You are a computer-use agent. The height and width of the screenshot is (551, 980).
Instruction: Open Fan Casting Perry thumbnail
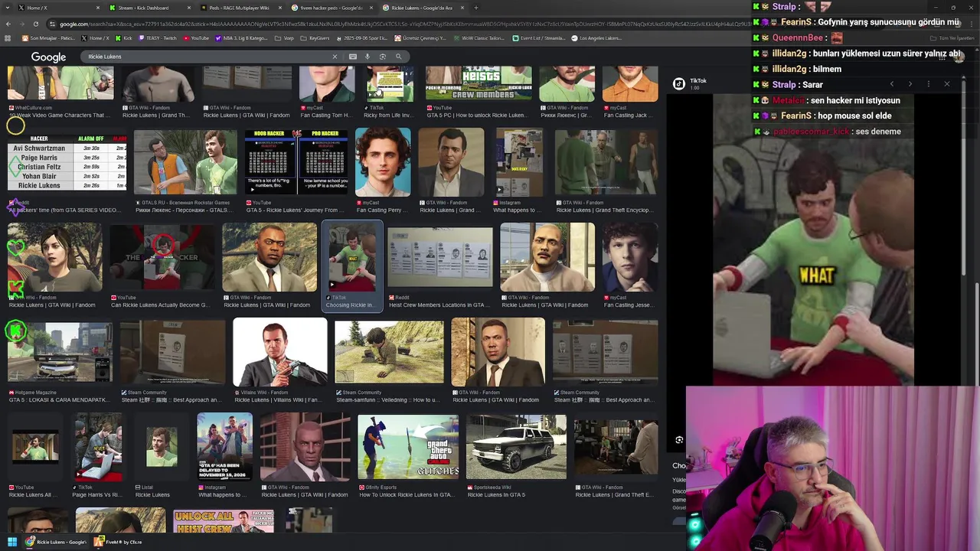pyautogui.click(x=383, y=161)
